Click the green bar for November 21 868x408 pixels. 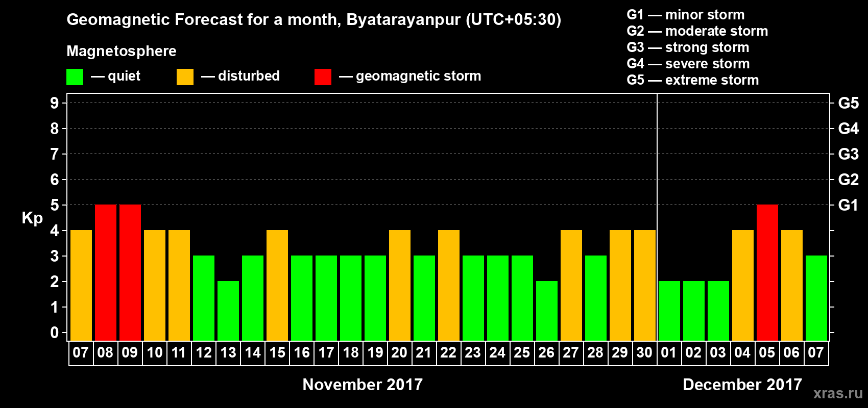(424, 298)
